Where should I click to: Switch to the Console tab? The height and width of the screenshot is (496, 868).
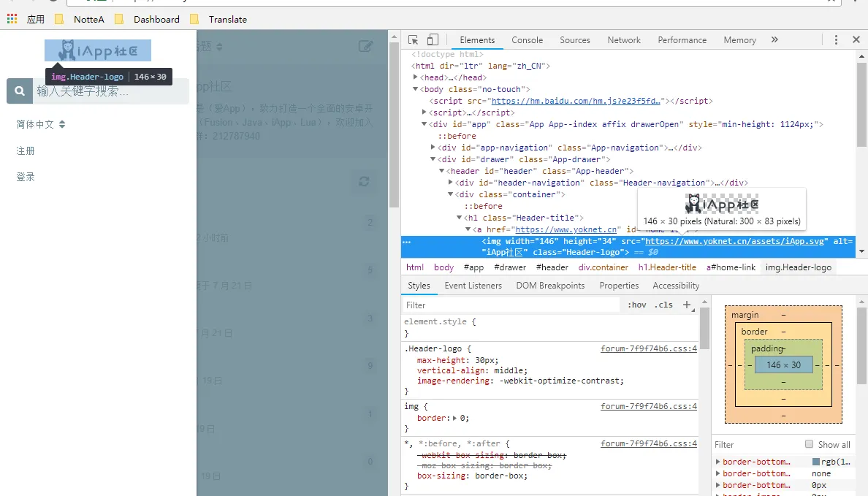click(x=527, y=40)
